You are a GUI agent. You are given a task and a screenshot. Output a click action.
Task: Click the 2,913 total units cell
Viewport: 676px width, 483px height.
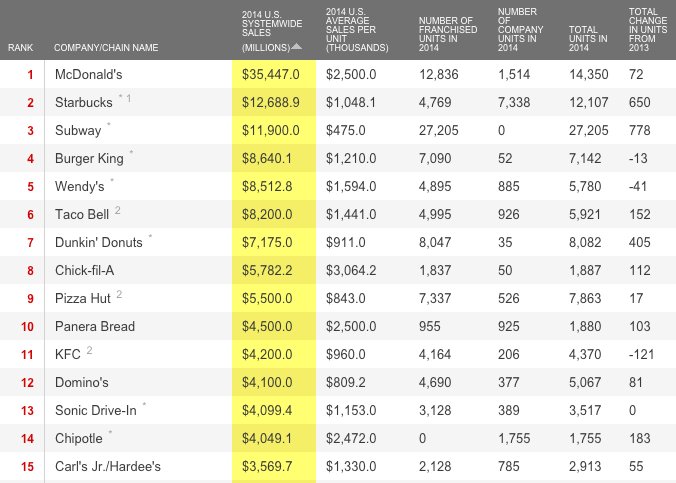585,467
